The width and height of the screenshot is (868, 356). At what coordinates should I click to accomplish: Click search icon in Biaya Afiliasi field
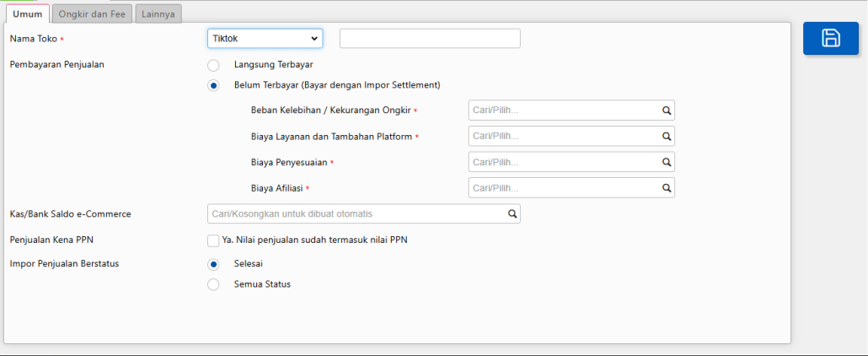[x=665, y=188]
